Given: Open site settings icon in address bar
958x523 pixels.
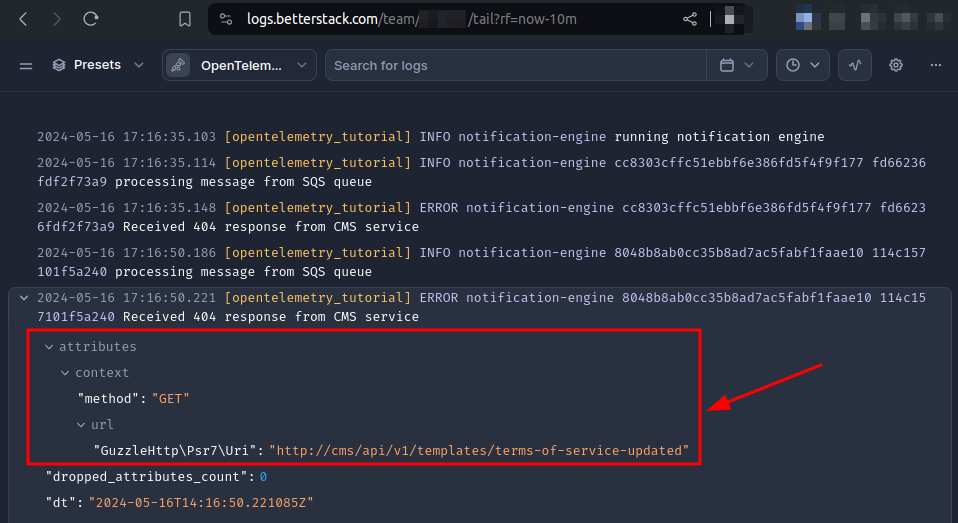Looking at the screenshot, I should 226,19.
